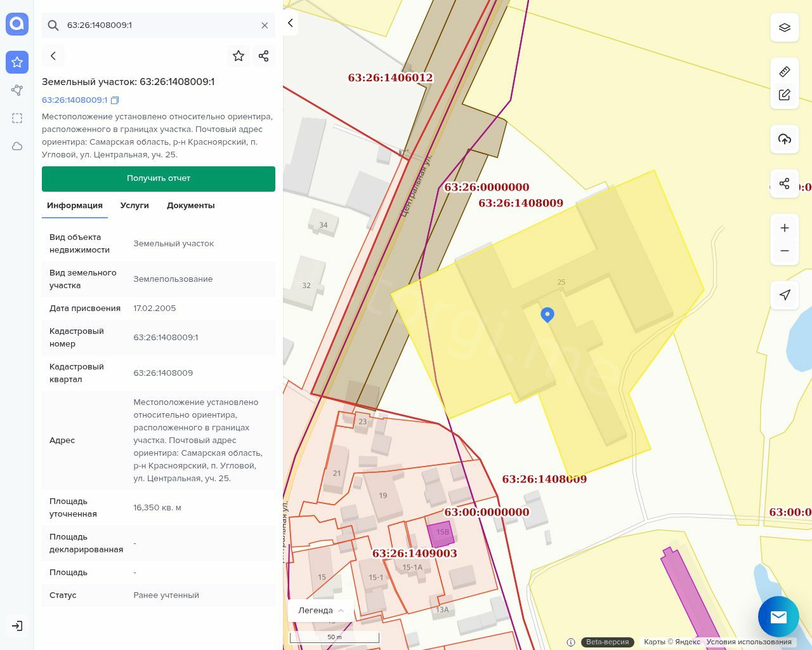Switch to the Услуги tab
Viewport: 812px width, 650px height.
point(134,206)
